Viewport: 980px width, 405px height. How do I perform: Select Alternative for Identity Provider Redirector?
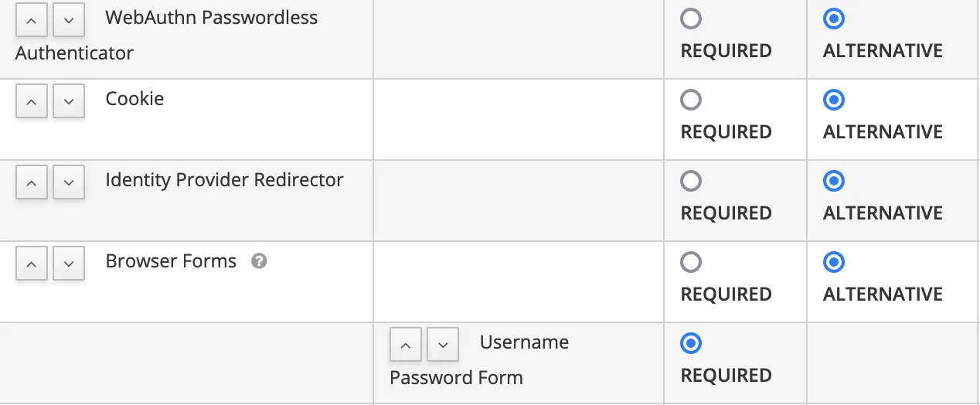click(x=834, y=181)
